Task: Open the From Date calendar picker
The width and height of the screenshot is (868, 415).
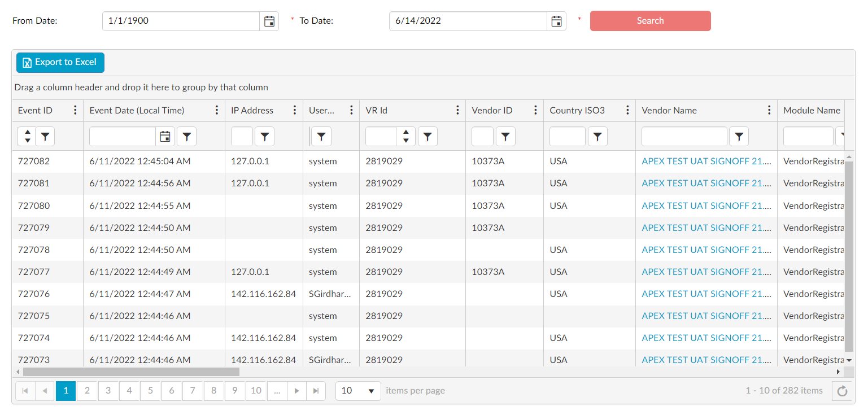Action: [269, 21]
